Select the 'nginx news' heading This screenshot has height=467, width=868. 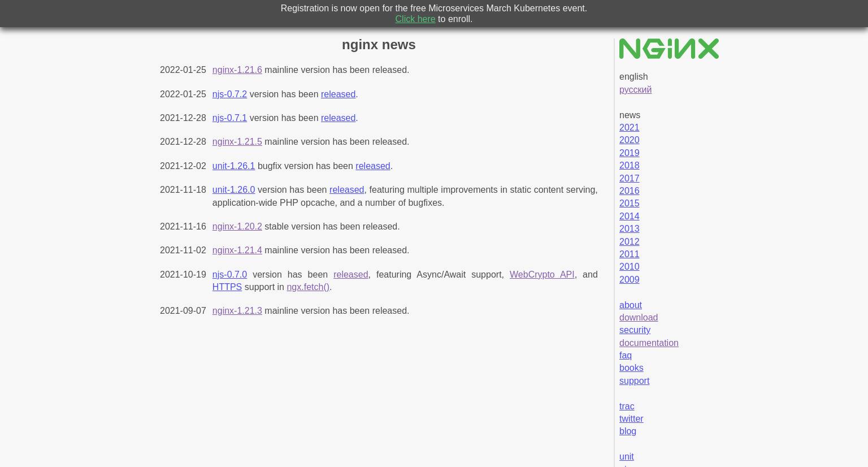(379, 44)
